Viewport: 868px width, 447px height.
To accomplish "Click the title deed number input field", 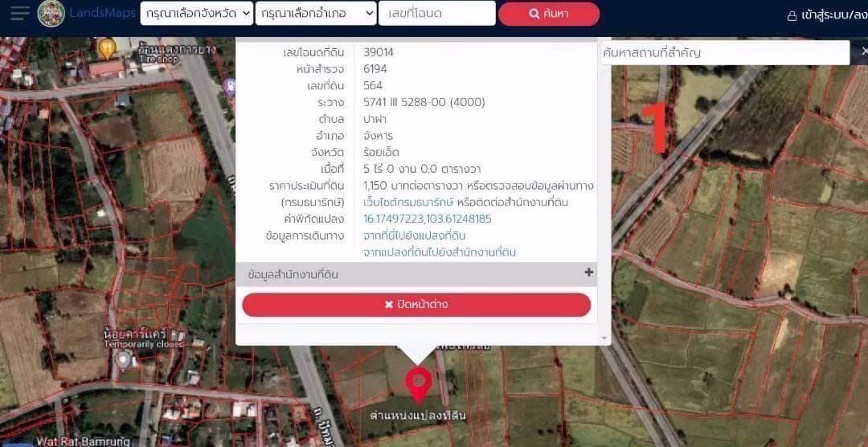I will click(448, 14).
